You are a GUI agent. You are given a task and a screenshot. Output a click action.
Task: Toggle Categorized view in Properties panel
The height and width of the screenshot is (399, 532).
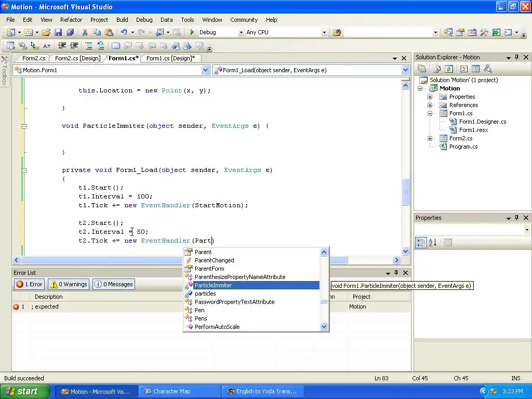[421, 243]
